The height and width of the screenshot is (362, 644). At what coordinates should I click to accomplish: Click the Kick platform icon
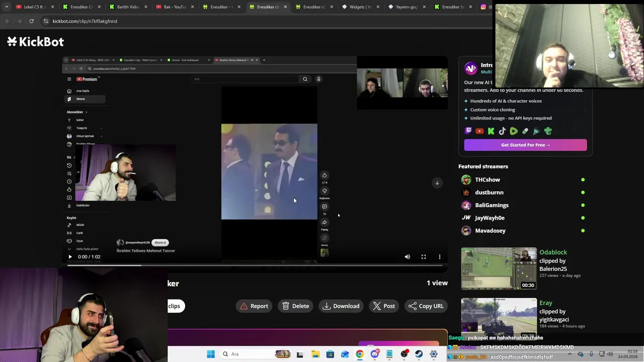pyautogui.click(x=491, y=131)
